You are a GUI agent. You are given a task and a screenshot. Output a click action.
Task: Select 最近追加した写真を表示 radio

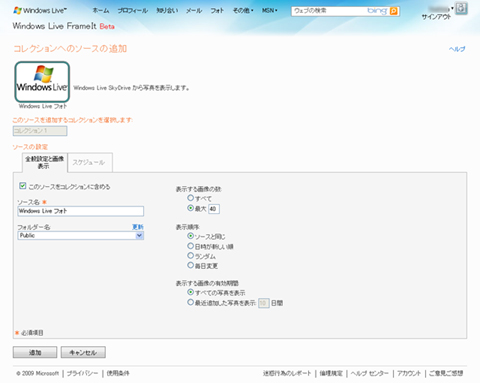point(190,302)
